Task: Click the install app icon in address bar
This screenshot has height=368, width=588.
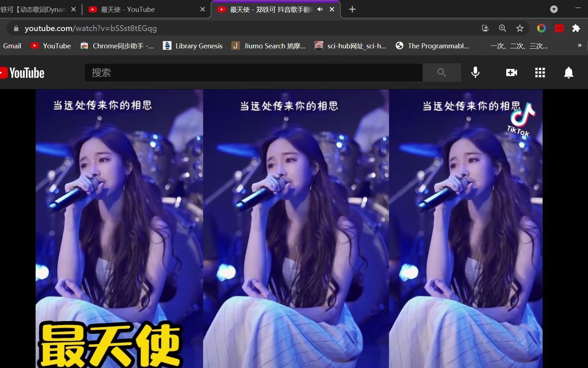Action: pos(485,28)
